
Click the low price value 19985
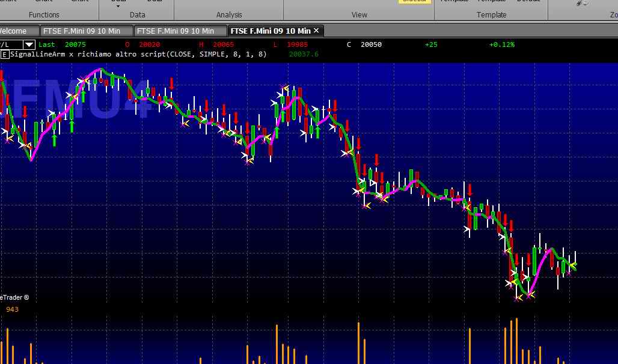tap(298, 44)
